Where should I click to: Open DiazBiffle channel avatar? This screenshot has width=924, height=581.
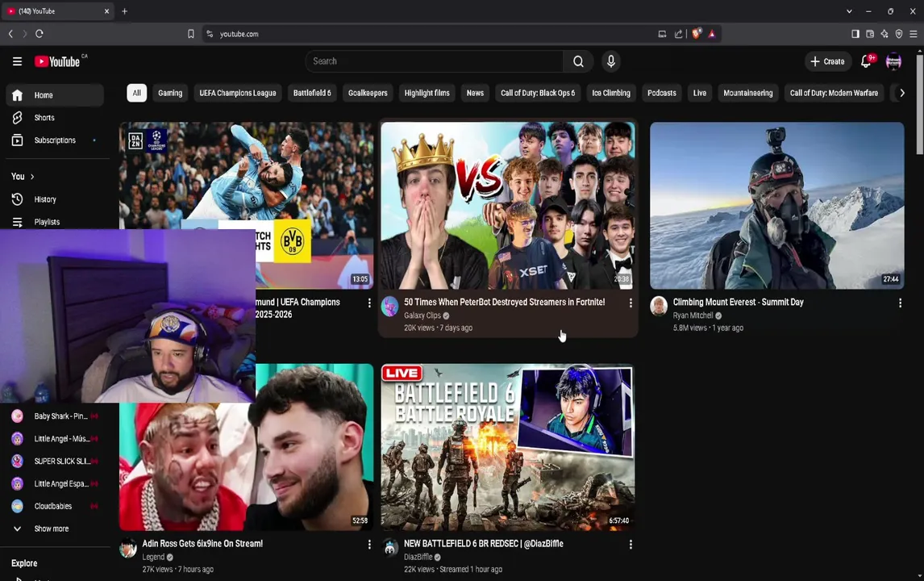click(x=390, y=549)
